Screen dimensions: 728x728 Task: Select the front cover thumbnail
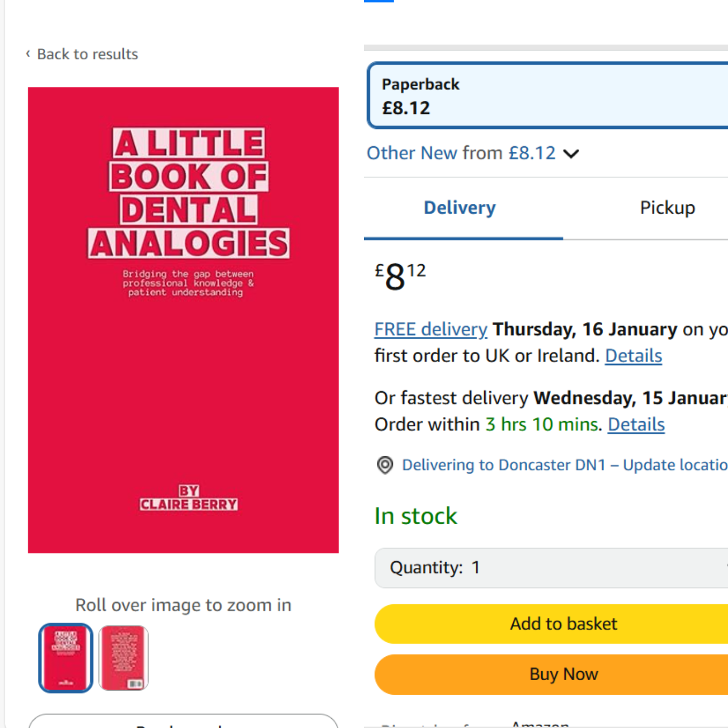click(66, 658)
